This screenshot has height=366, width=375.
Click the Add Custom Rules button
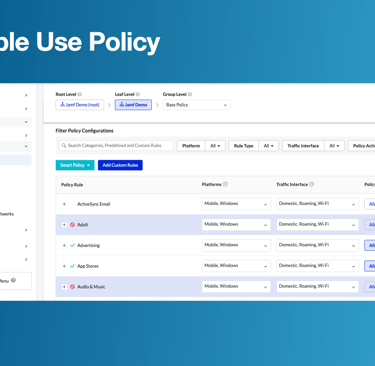pyautogui.click(x=120, y=165)
